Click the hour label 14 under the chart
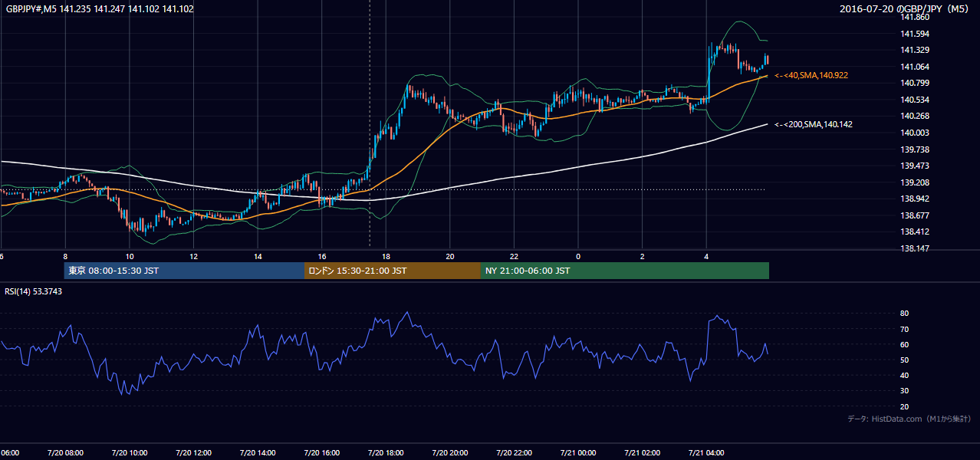This screenshot has width=980, height=460. pos(258,256)
